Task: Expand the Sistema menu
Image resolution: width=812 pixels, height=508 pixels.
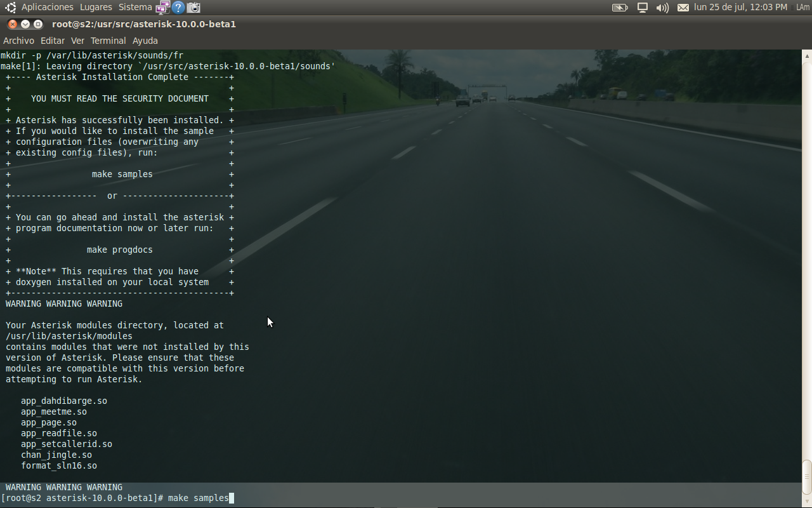Action: [135, 7]
